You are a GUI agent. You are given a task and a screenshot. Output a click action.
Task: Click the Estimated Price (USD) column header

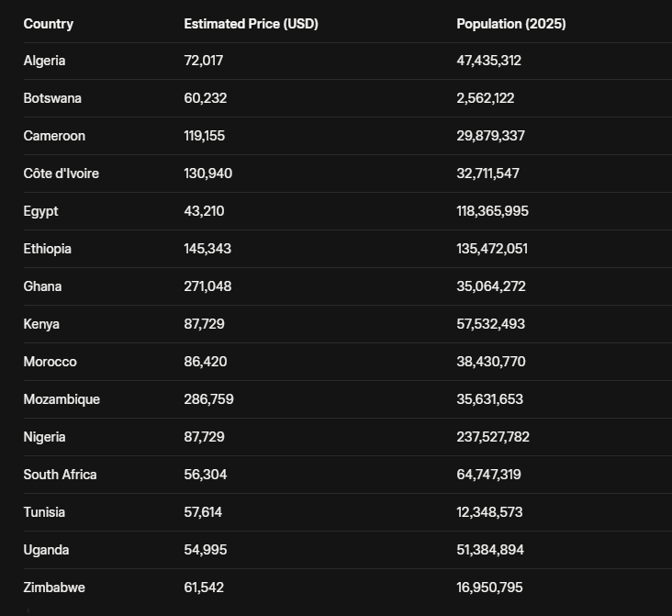coord(251,24)
